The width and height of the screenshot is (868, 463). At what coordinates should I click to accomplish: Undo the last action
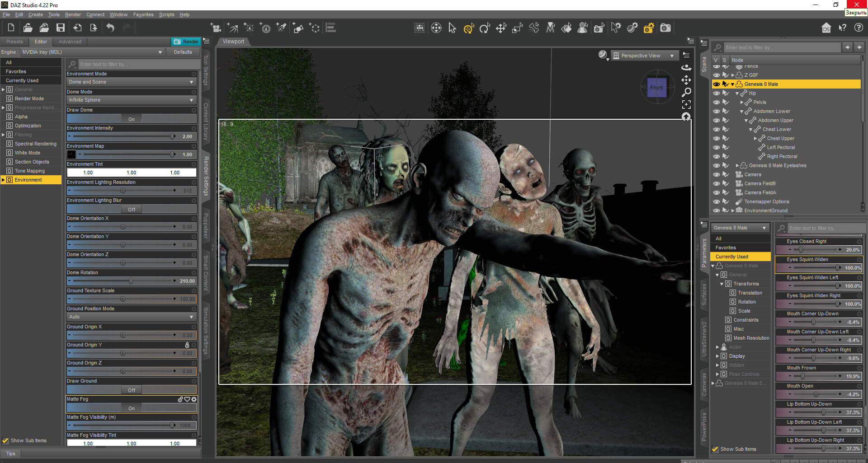pyautogui.click(x=110, y=28)
